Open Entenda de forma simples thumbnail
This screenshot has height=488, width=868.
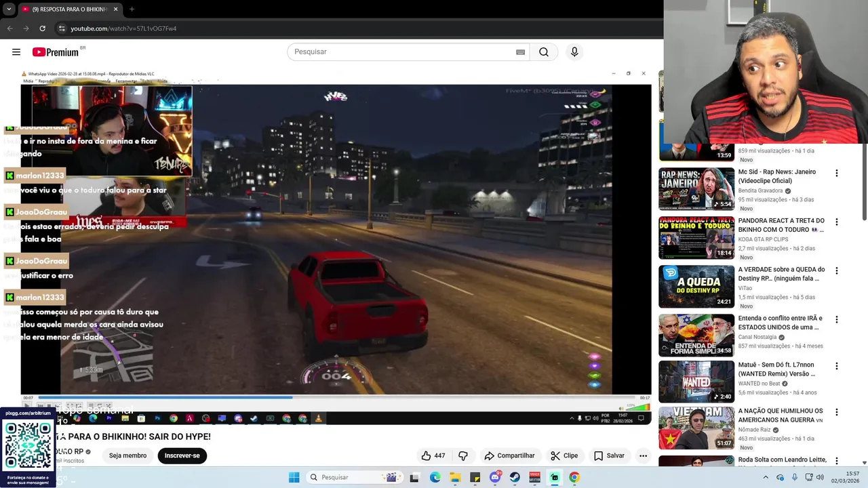click(696, 335)
